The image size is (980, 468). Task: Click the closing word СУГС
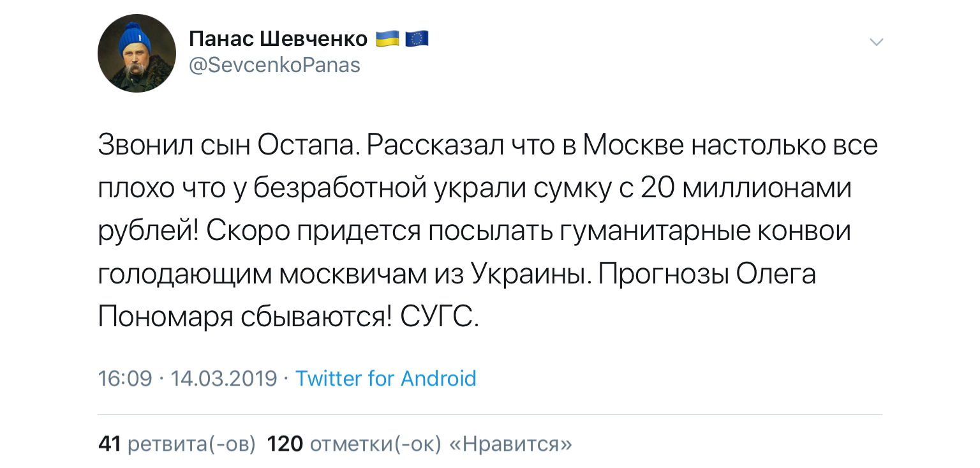click(439, 316)
